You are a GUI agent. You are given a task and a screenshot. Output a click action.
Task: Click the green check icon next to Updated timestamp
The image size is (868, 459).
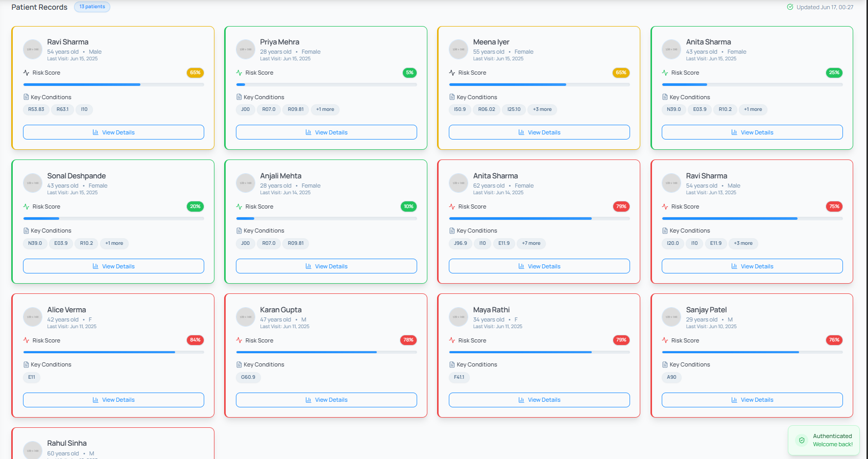click(790, 7)
